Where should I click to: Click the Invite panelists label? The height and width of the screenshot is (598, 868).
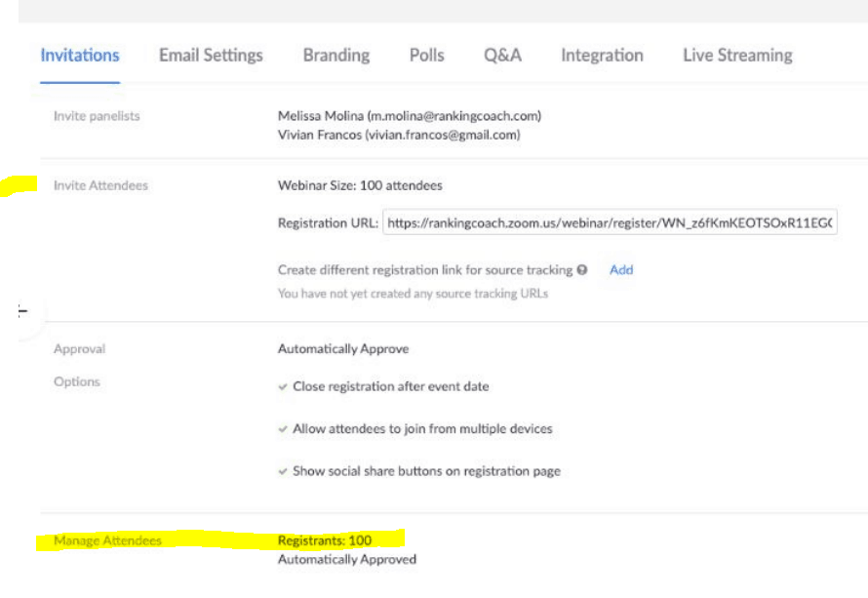(x=97, y=116)
